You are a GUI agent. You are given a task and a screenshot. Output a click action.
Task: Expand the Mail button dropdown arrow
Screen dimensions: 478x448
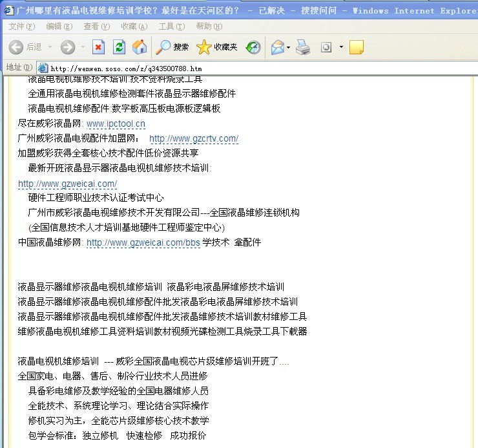click(x=289, y=47)
